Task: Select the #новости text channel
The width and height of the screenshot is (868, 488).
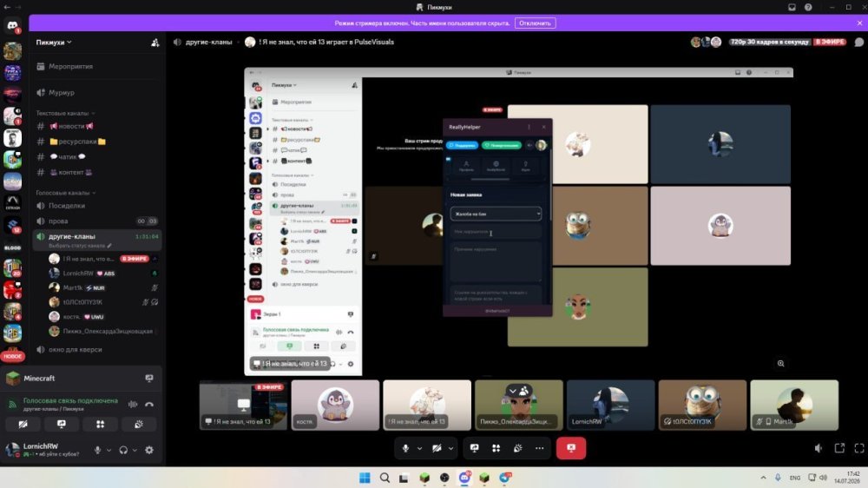Action: point(71,126)
